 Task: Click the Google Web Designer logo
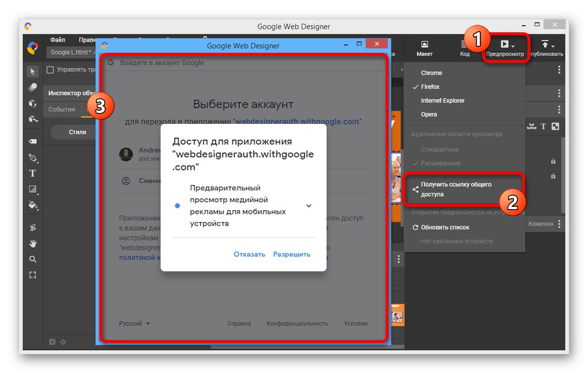(x=32, y=48)
